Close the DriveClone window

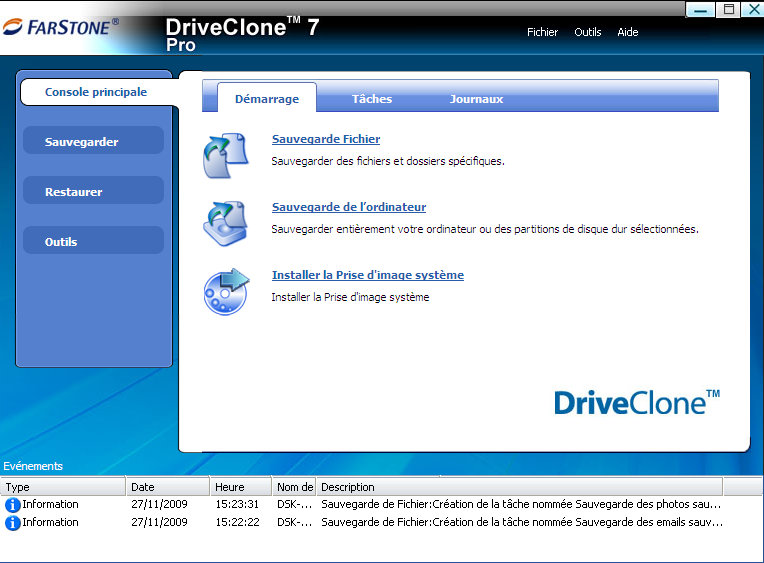tap(753, 9)
